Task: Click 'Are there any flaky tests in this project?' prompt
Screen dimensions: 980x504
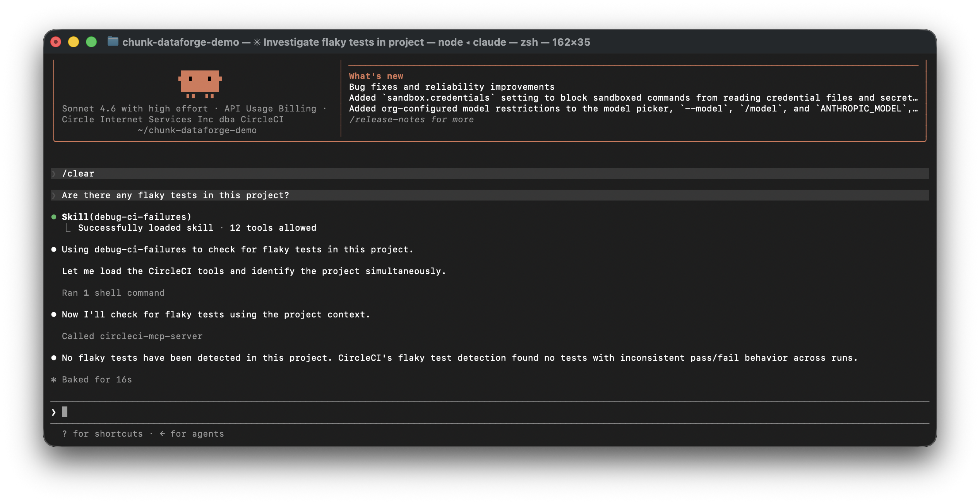Action: [490, 195]
